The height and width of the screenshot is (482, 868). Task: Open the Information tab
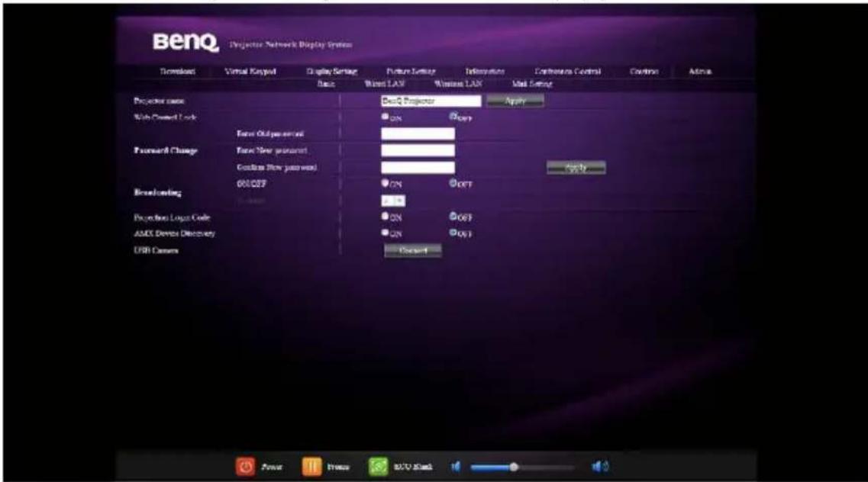coord(485,71)
